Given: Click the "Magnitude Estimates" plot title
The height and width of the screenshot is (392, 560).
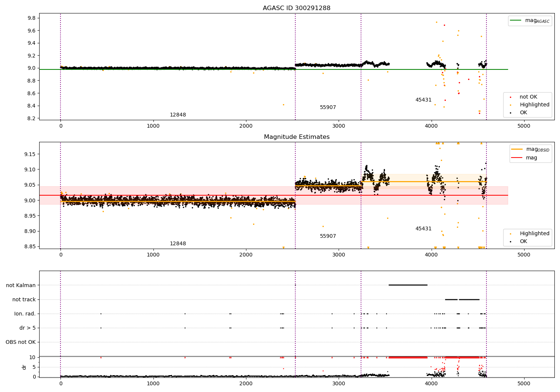Looking at the screenshot, I should pos(296,137).
